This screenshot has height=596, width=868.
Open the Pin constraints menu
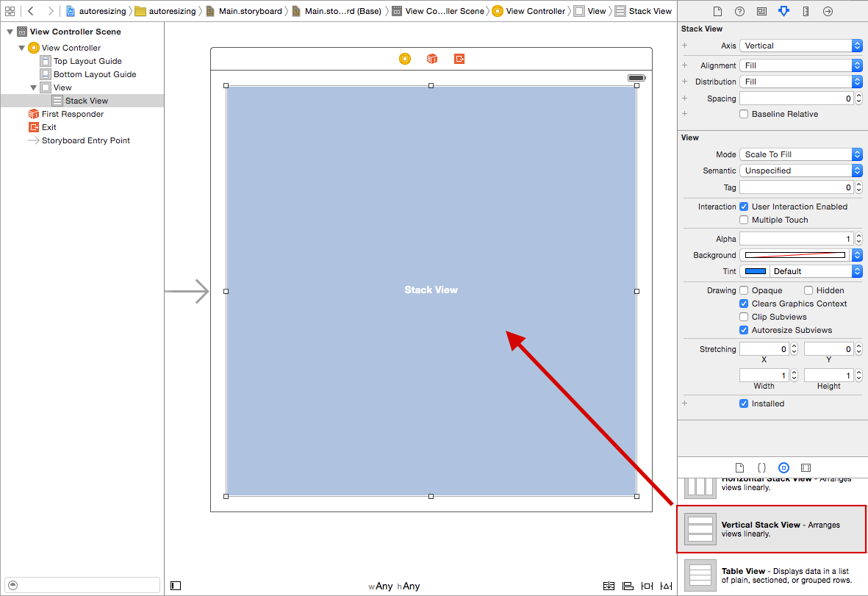click(647, 586)
